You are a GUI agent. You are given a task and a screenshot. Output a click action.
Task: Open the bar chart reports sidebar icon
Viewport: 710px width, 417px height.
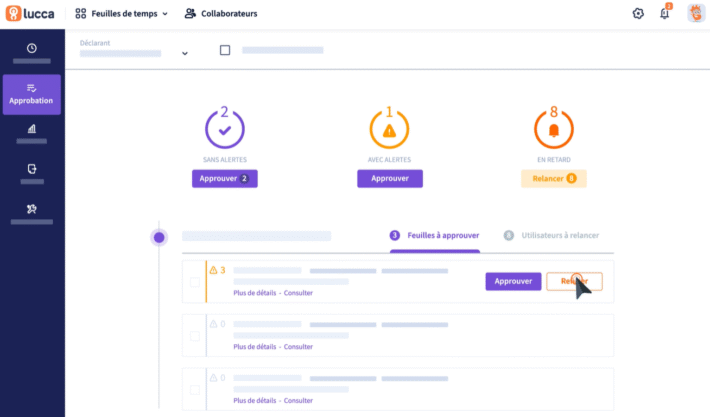point(32,128)
